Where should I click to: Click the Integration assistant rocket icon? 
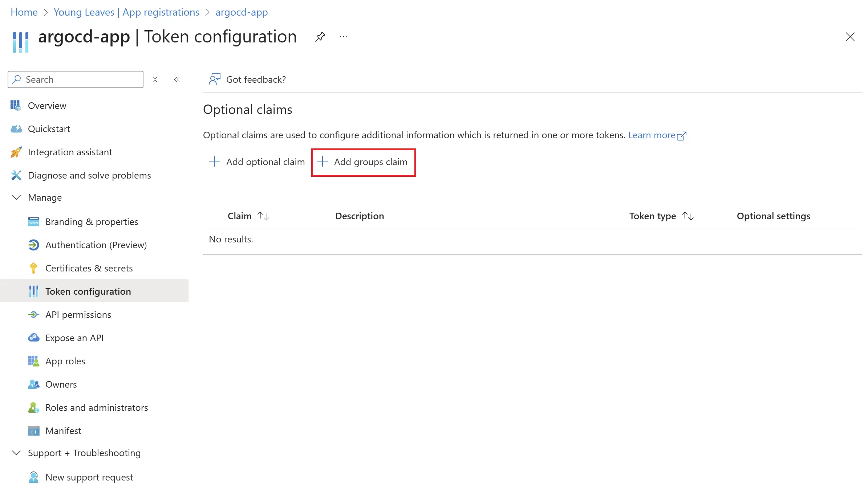tap(16, 152)
